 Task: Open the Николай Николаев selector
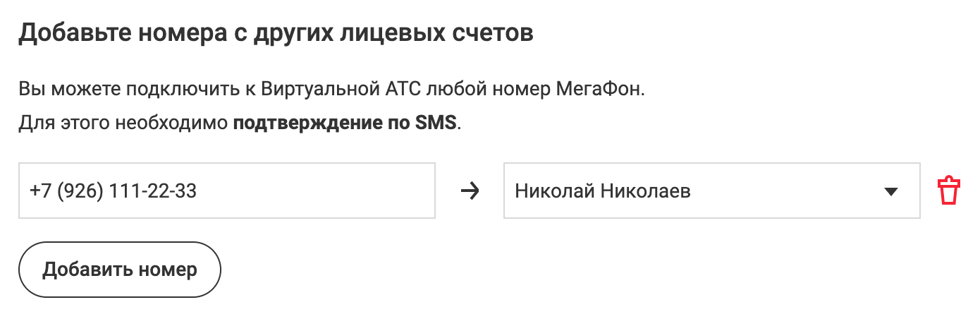(711, 191)
